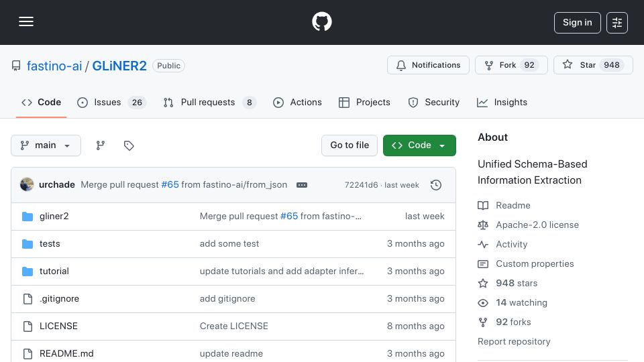Image resolution: width=644 pixels, height=362 pixels.
Task: Open the Insights tab
Action: (502, 102)
